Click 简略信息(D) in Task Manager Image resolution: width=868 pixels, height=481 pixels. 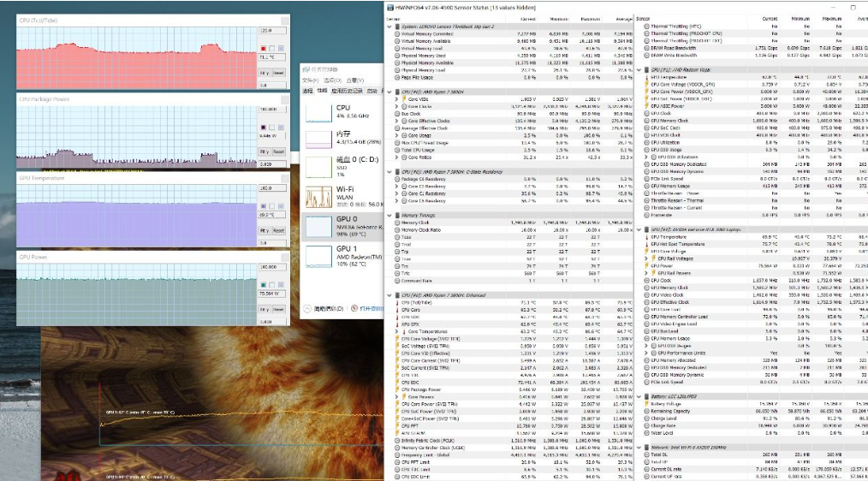329,309
